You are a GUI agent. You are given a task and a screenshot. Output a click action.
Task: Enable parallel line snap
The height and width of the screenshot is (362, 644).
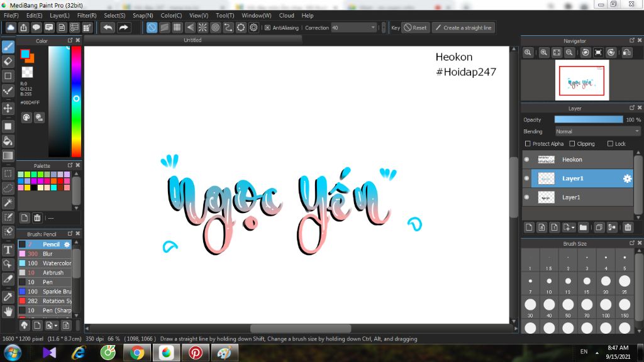pyautogui.click(x=164, y=28)
